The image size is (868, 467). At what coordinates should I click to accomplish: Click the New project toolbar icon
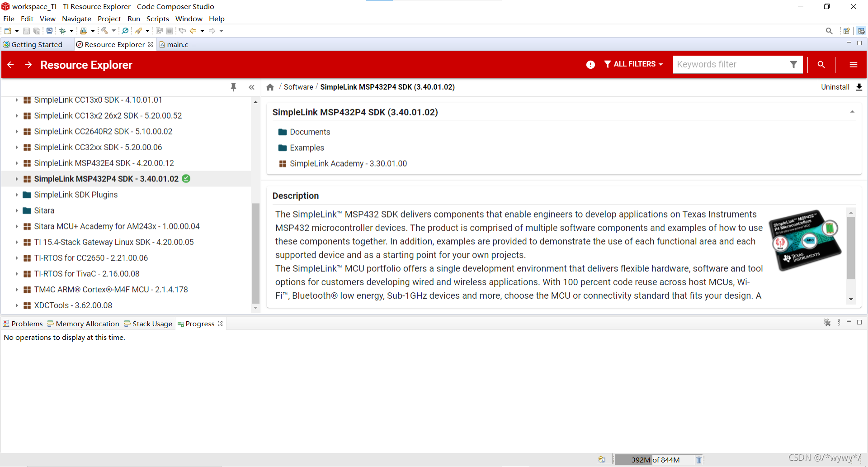coord(8,31)
